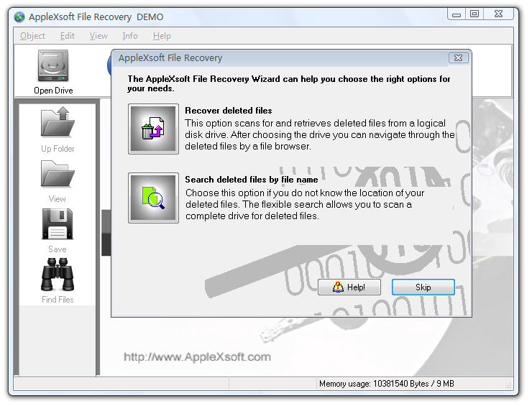Viewport: 532px width, 406px height.
Task: Open the Edit menu
Action: pyautogui.click(x=68, y=36)
